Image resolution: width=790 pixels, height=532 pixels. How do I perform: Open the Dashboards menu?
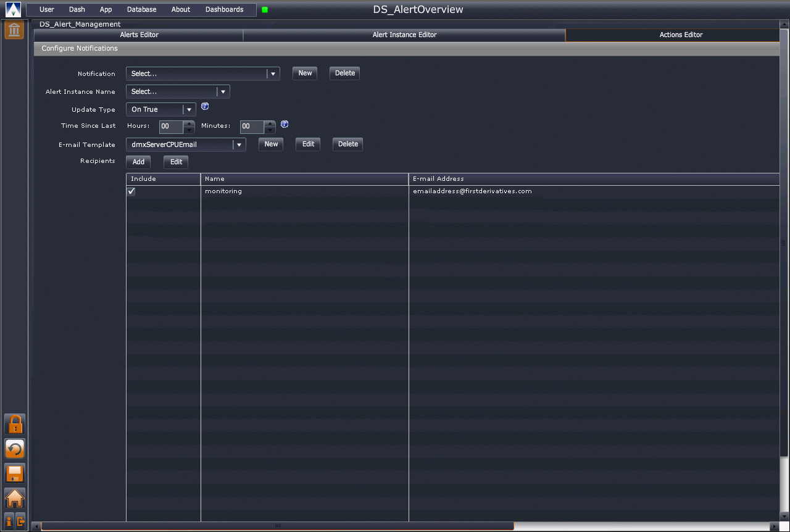click(225, 9)
